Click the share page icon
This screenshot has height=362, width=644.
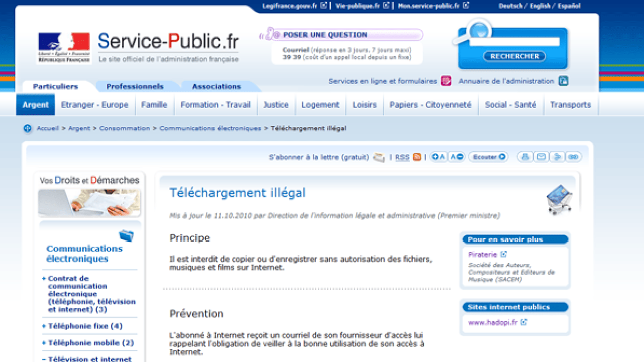(x=558, y=157)
